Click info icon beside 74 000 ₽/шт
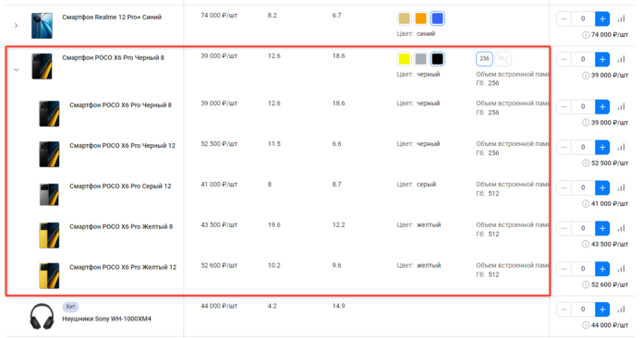 pyautogui.click(x=586, y=35)
